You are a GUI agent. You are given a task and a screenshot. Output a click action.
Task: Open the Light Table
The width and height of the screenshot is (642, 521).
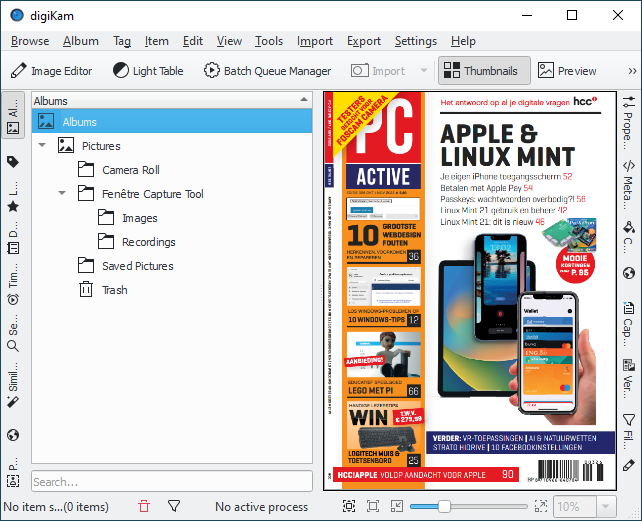148,71
